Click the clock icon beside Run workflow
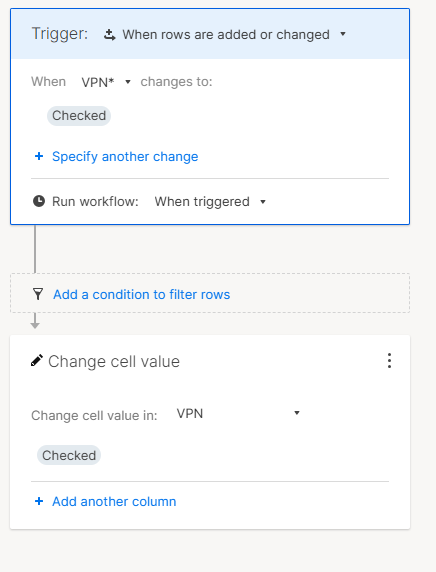 39,201
